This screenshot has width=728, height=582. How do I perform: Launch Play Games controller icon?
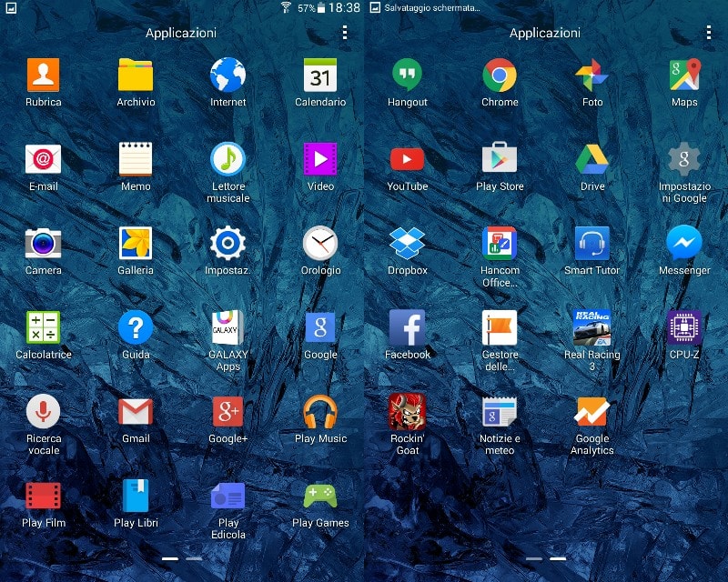320,496
